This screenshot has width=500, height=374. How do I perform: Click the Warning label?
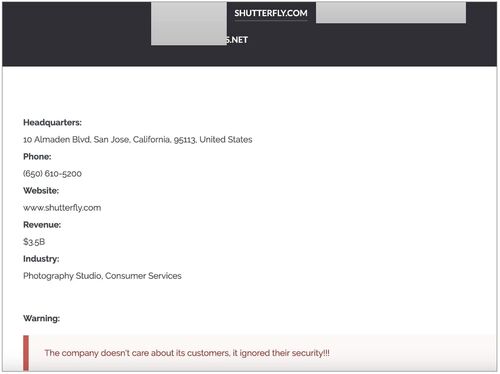click(x=41, y=318)
